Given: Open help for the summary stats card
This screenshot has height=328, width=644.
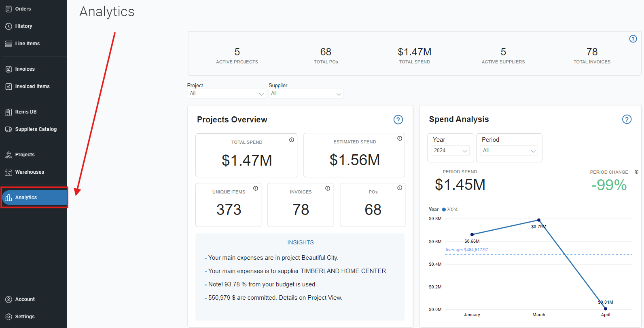Looking at the screenshot, I should tap(633, 39).
